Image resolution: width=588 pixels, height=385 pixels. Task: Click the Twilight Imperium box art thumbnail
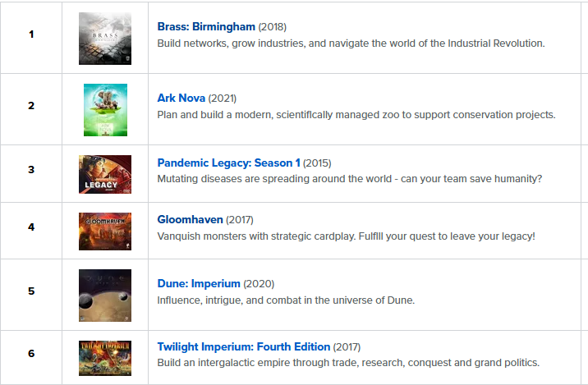click(104, 358)
